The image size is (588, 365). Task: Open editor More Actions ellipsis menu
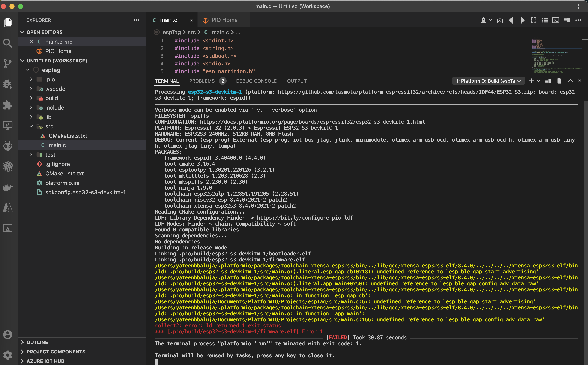(578, 20)
